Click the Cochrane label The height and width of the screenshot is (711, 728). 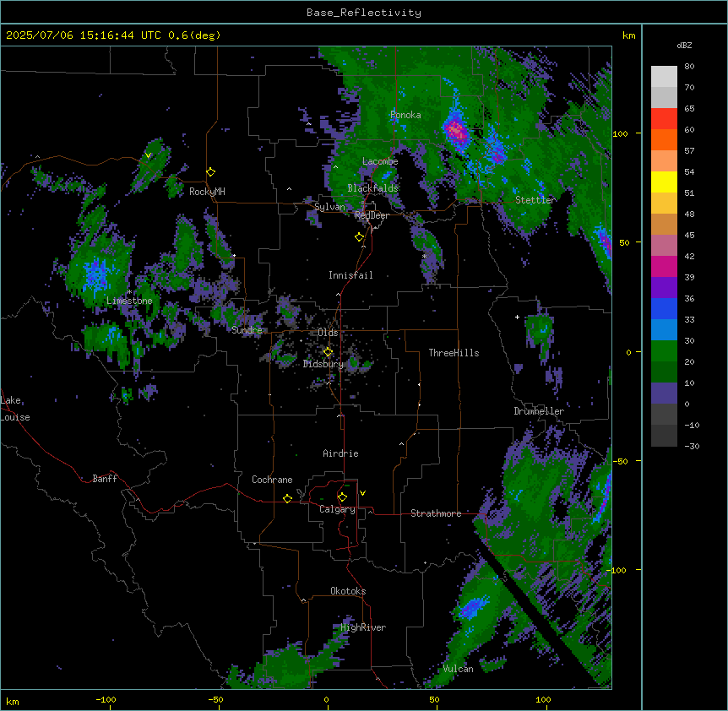coord(272,480)
